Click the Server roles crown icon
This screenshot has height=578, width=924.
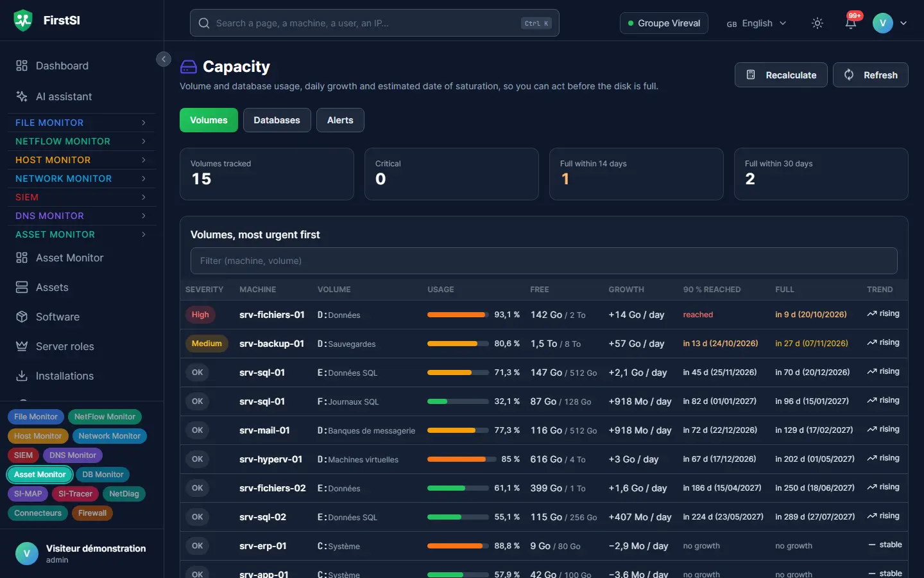[x=22, y=346]
